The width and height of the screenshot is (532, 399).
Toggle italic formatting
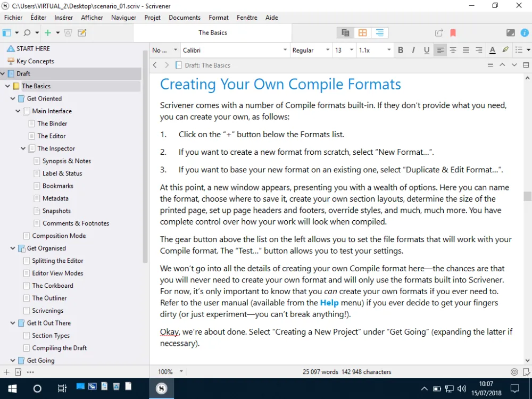click(x=413, y=50)
